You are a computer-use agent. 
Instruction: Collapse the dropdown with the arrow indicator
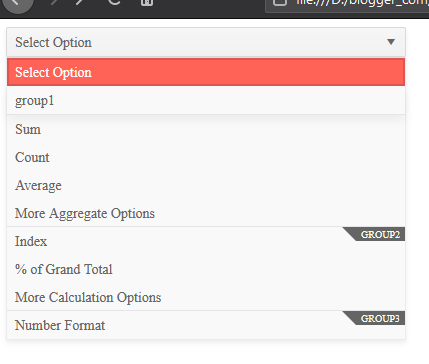pyautogui.click(x=391, y=42)
